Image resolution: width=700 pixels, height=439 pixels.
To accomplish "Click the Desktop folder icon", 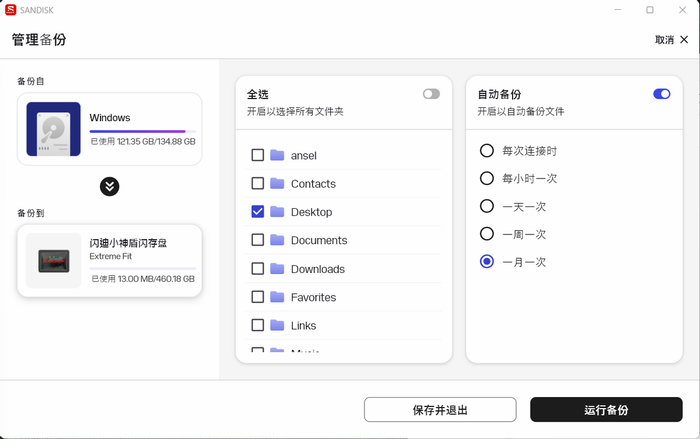I will [277, 211].
